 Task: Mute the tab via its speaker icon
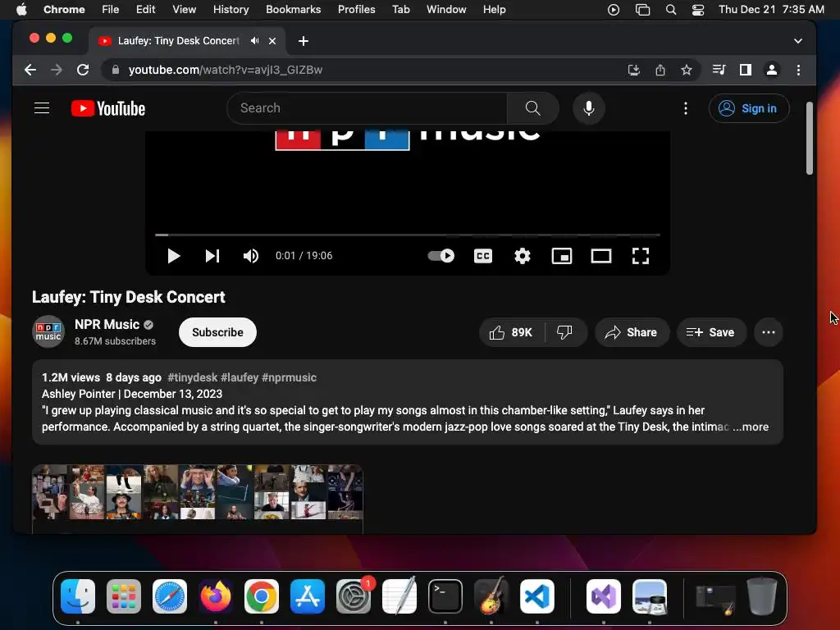click(x=254, y=41)
